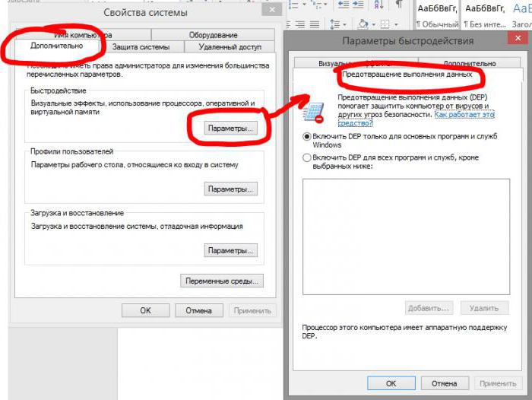Image resolution: width=532 pixels, height=400 pixels.
Task: Open Переменные среды button
Action: click(x=222, y=281)
